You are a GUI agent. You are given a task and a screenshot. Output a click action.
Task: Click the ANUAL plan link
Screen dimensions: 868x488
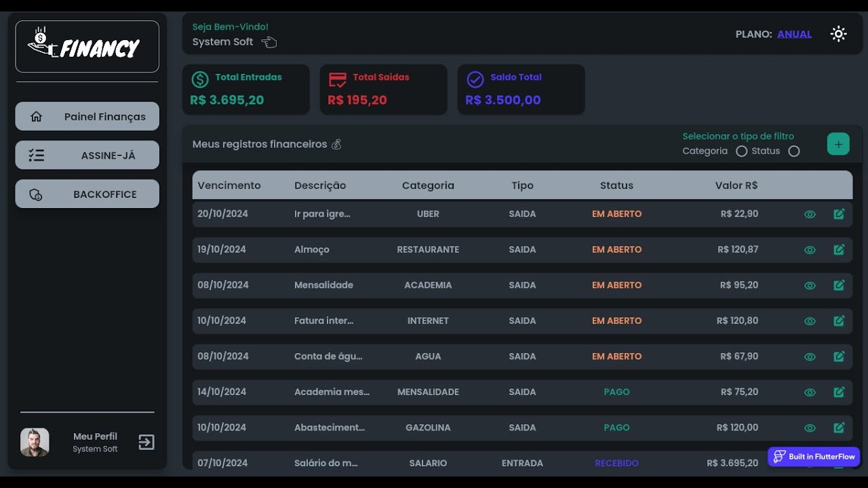click(794, 34)
